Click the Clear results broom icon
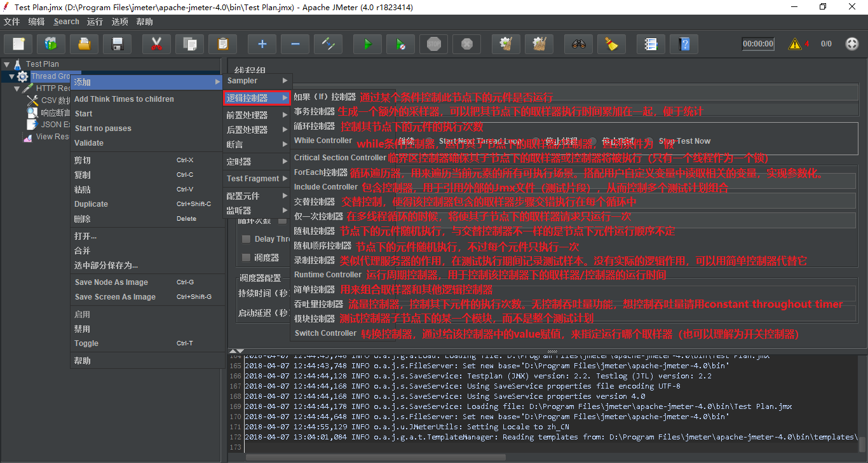 click(506, 44)
